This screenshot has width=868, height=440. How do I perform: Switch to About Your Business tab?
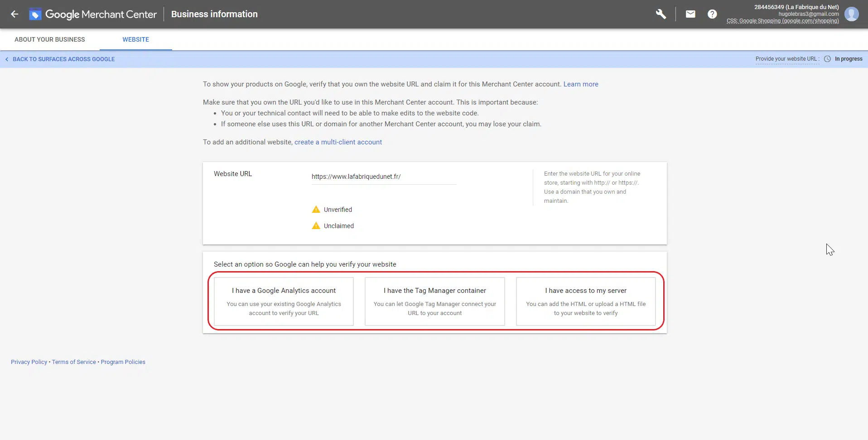(50, 39)
